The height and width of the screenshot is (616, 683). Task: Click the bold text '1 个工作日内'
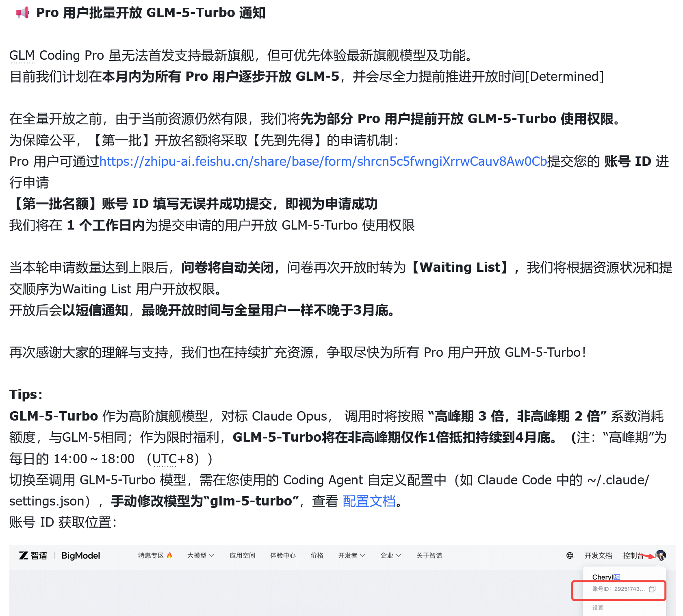(x=106, y=225)
